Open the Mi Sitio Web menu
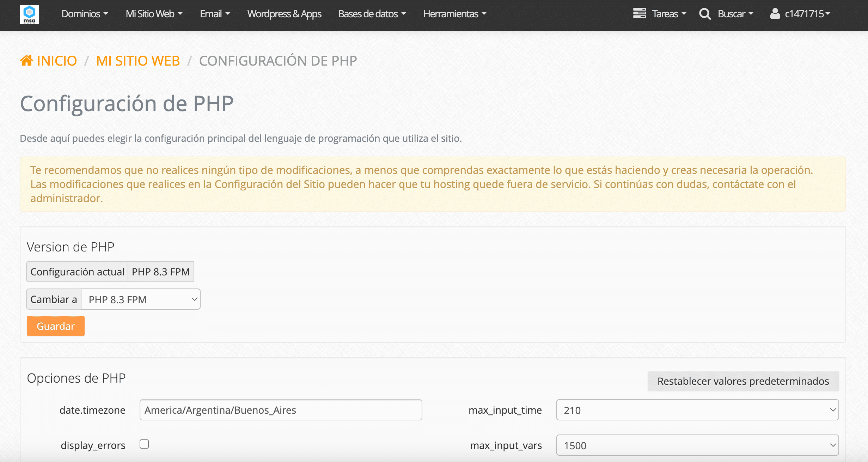 (x=154, y=14)
